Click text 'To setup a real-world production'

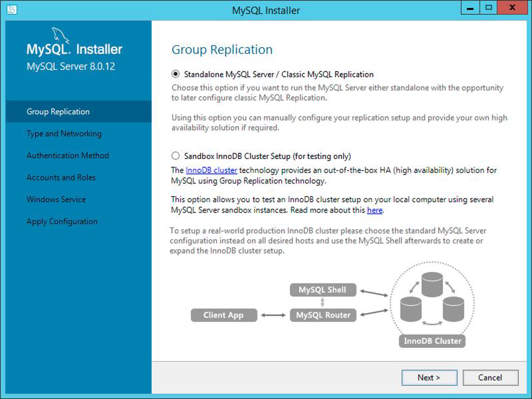[x=227, y=231]
